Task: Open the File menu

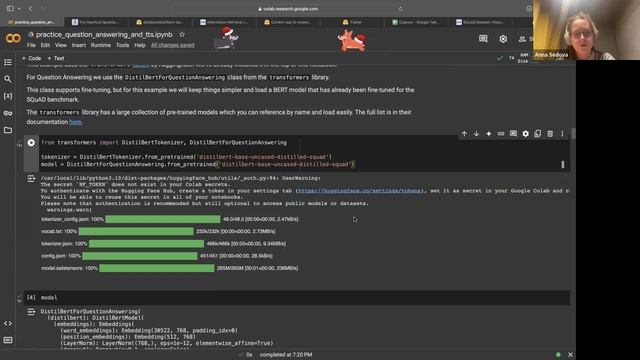Action: (31, 45)
